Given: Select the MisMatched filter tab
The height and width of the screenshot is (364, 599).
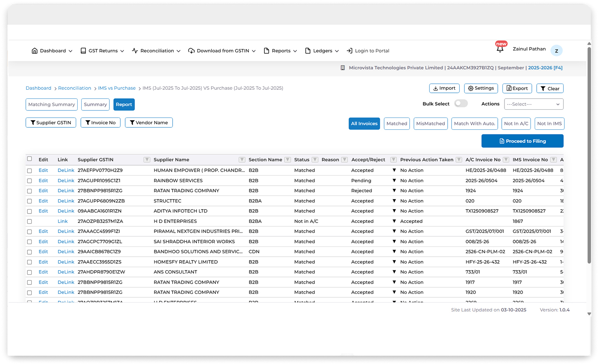Looking at the screenshot, I should 430,124.
